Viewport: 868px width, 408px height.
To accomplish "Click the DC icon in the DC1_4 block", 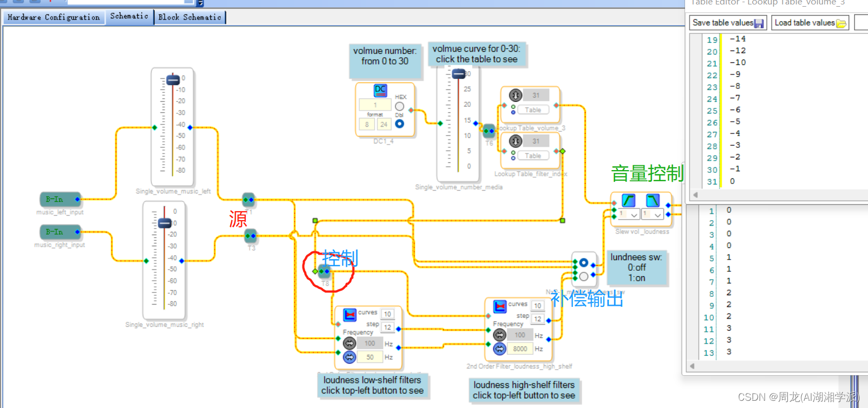I will click(x=380, y=91).
